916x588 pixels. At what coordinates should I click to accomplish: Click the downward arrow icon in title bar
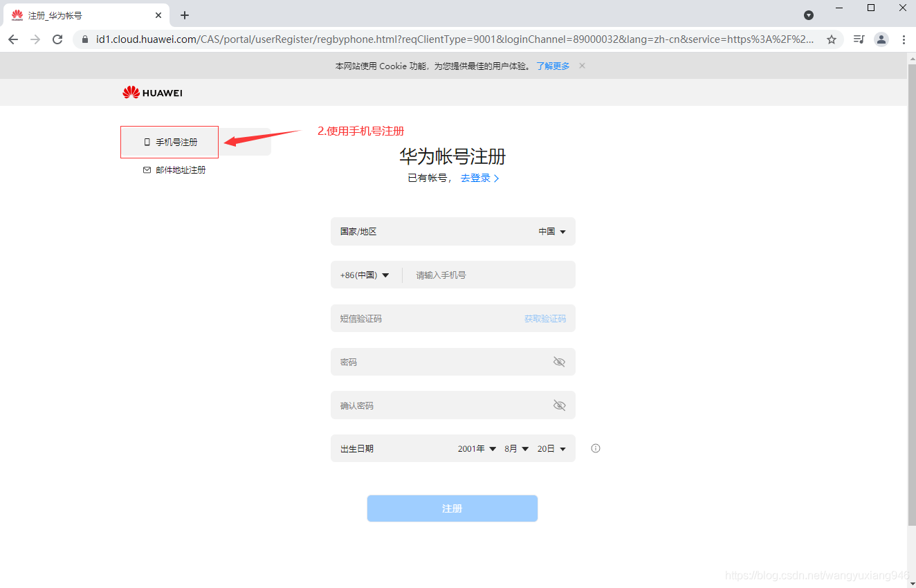pyautogui.click(x=808, y=15)
